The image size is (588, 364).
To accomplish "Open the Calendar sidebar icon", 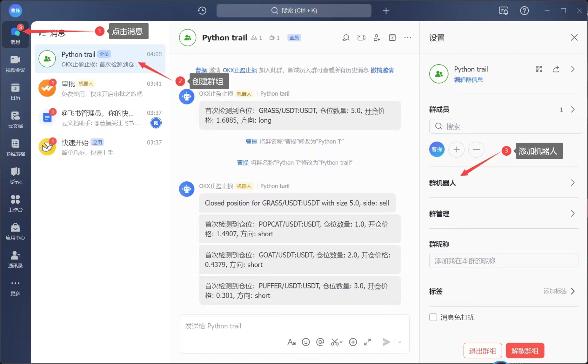I will pyautogui.click(x=15, y=92).
